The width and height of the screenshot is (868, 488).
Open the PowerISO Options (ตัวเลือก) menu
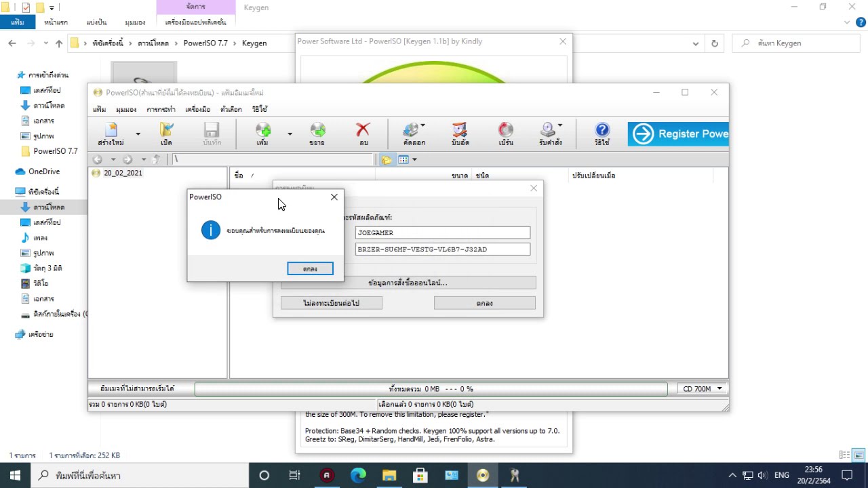(x=231, y=109)
